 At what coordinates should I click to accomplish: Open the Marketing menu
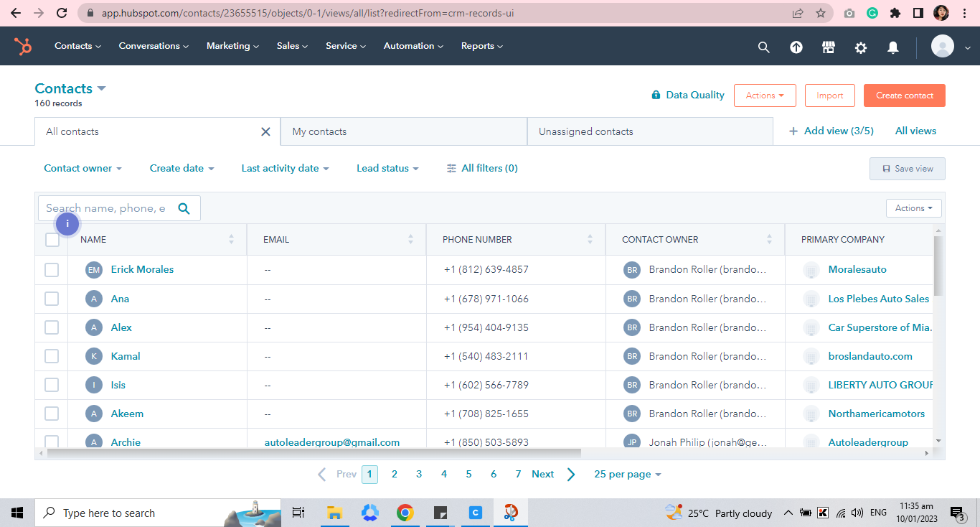coord(232,46)
